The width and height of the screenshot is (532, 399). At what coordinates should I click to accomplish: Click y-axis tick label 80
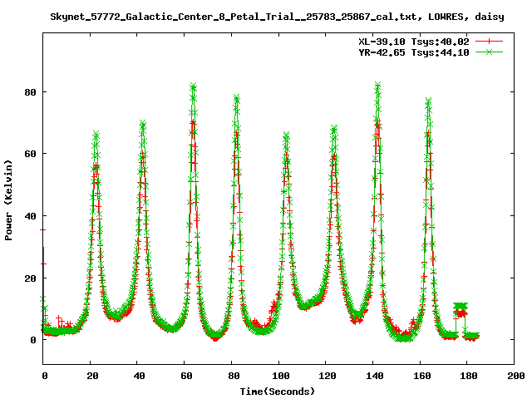pos(30,92)
